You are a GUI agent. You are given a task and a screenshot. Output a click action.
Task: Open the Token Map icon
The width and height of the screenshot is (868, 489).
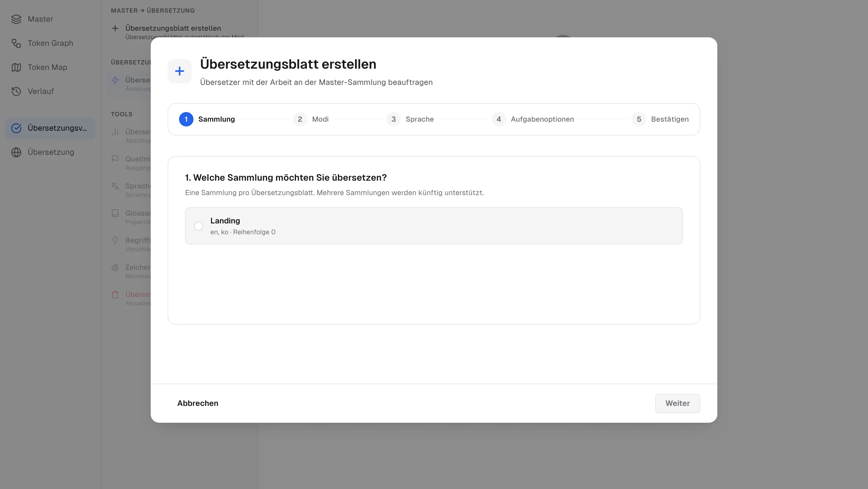tap(16, 67)
